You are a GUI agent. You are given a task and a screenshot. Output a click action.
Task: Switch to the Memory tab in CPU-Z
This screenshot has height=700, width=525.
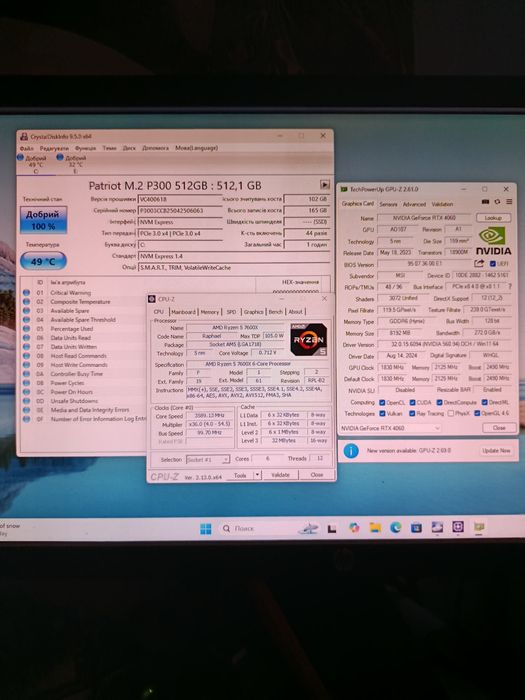pos(209,312)
